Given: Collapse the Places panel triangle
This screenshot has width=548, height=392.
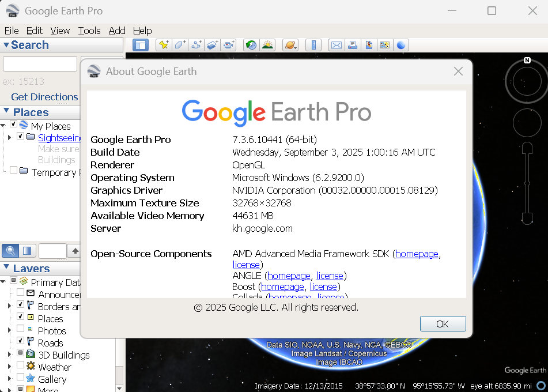Looking at the screenshot, I should click(x=6, y=111).
